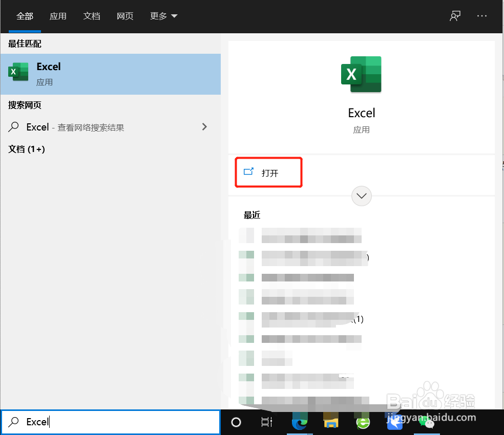The image size is (504, 435).
Task: Click the 搜索网页 heading text
Action: click(25, 105)
